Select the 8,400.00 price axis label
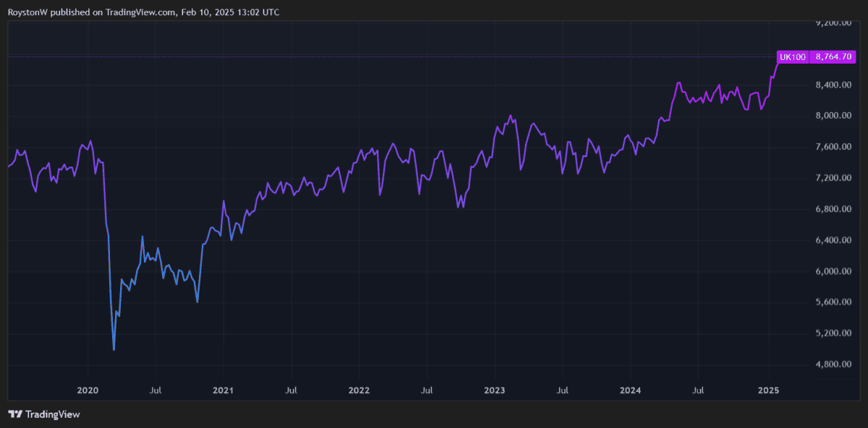868x428 pixels. tap(832, 85)
